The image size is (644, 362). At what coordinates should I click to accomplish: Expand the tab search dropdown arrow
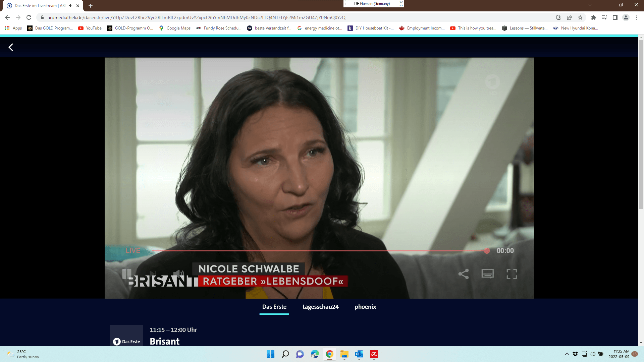(590, 5)
